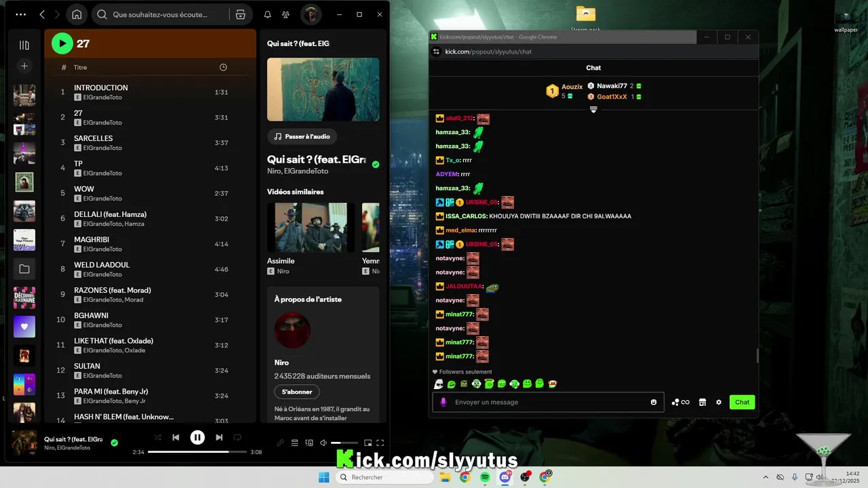Screen dimensions: 868x488
Task: Click the plus icon to create a playlist
Action: click(x=24, y=66)
